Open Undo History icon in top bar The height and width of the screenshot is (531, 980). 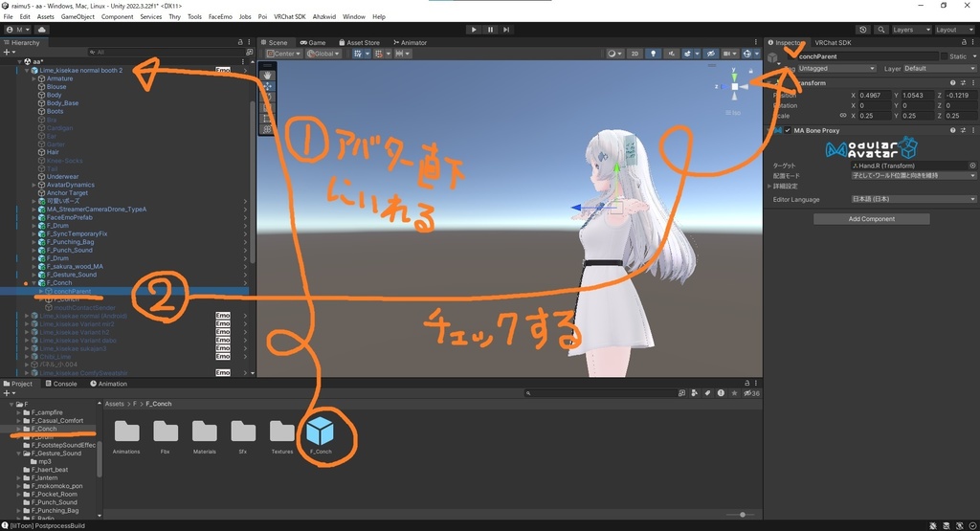[x=863, y=30]
